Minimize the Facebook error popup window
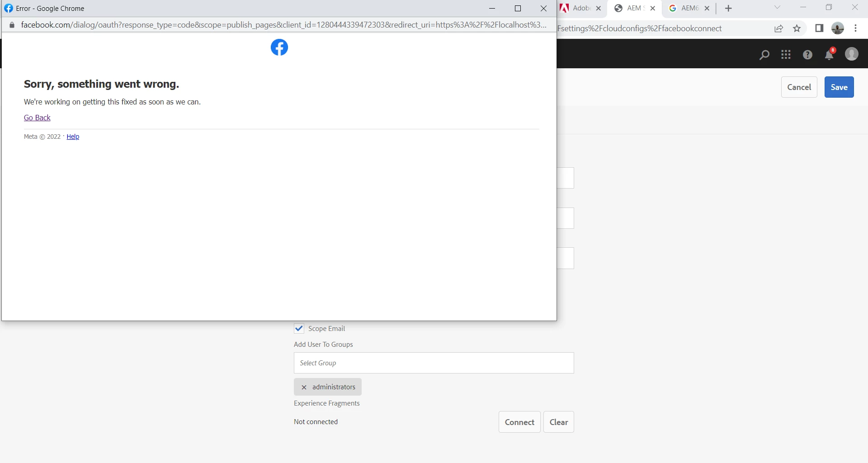The image size is (868, 463). [x=492, y=9]
